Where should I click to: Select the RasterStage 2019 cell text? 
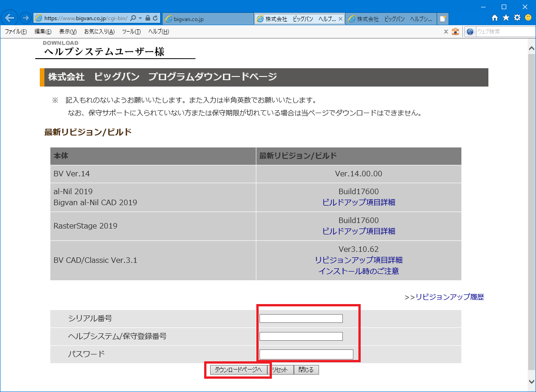click(86, 226)
